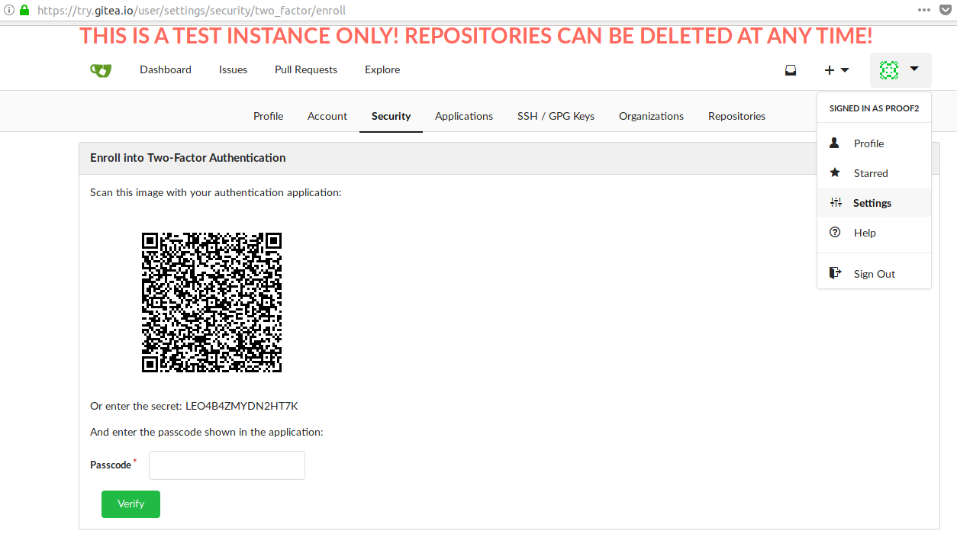Click the Gitea teapot logo

point(100,69)
